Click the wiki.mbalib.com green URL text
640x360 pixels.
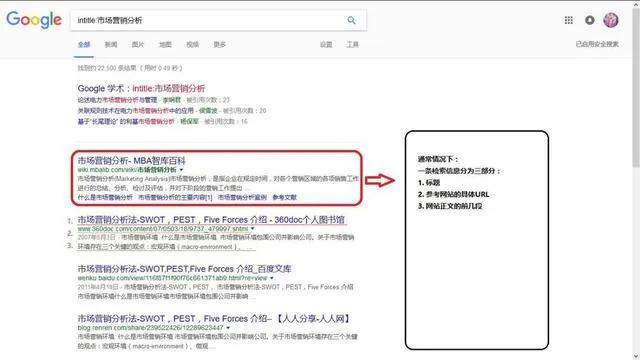point(127,170)
